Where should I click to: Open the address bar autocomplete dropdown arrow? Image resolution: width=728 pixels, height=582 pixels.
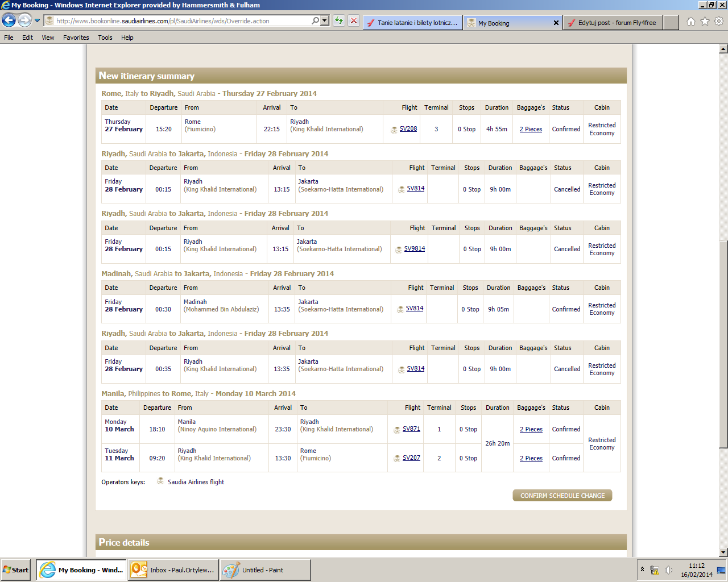[x=325, y=20]
